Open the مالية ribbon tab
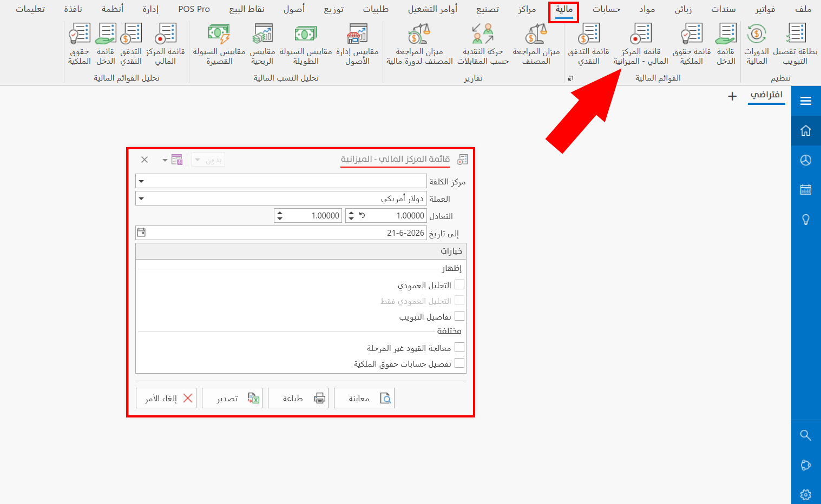 point(564,10)
